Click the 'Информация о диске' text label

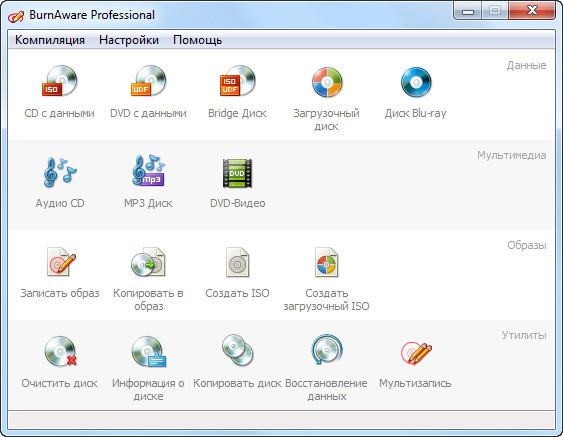coord(148,390)
